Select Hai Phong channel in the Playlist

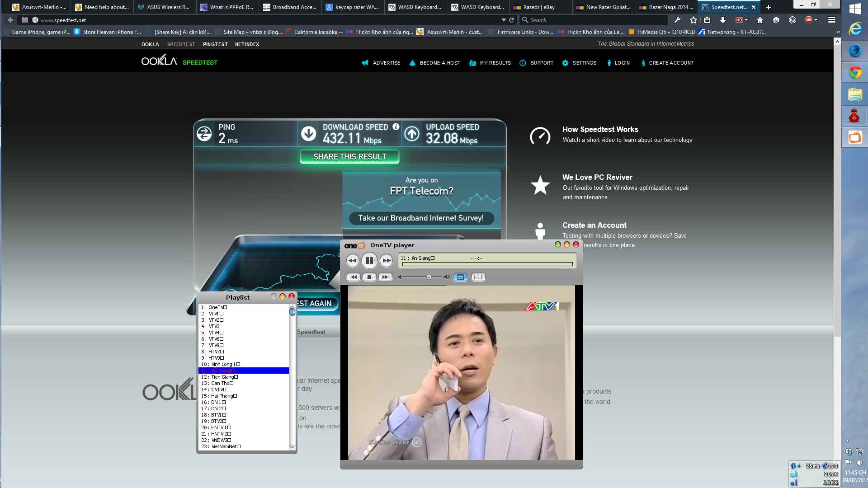(x=243, y=396)
